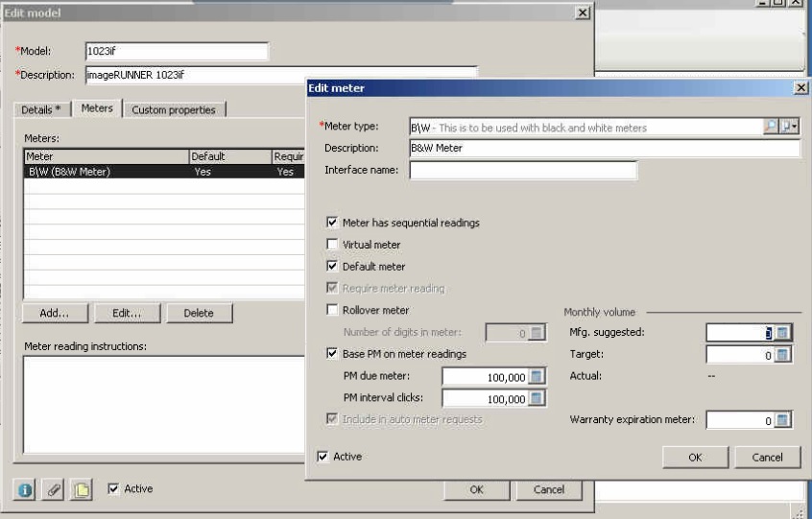The width and height of the screenshot is (812, 519).
Task: Click the Meter type search magnifier icon
Action: click(x=770, y=127)
